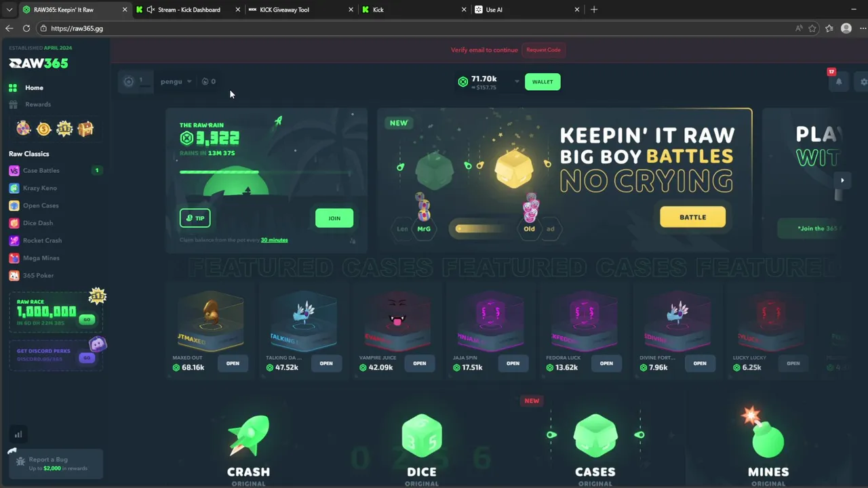Click the Cases original game icon
The image size is (868, 488).
[595, 435]
